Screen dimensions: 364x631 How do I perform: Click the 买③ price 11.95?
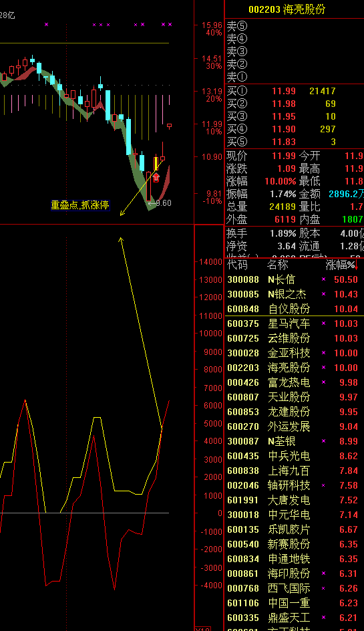point(284,117)
